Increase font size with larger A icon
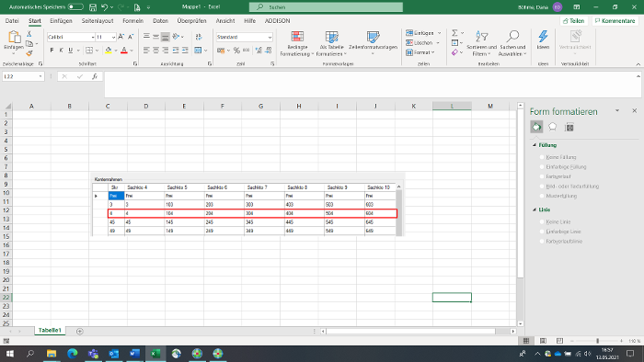This screenshot has width=644, height=362. (x=121, y=37)
